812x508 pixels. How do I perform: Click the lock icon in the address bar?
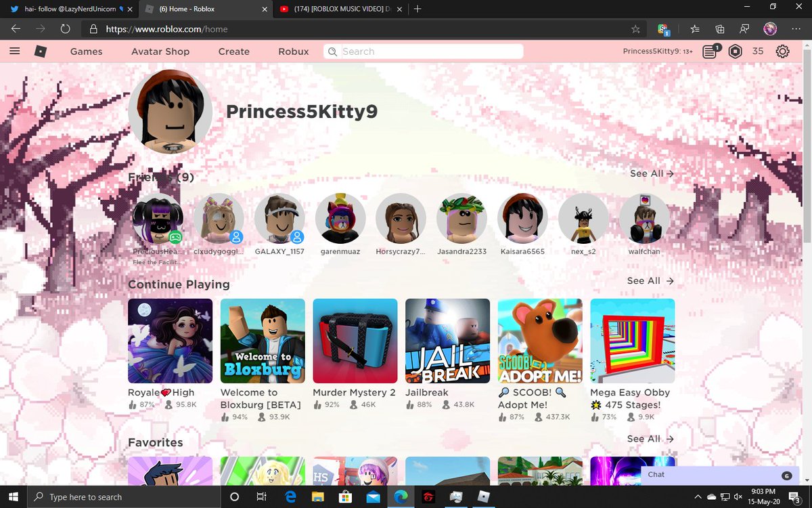pyautogui.click(x=94, y=29)
